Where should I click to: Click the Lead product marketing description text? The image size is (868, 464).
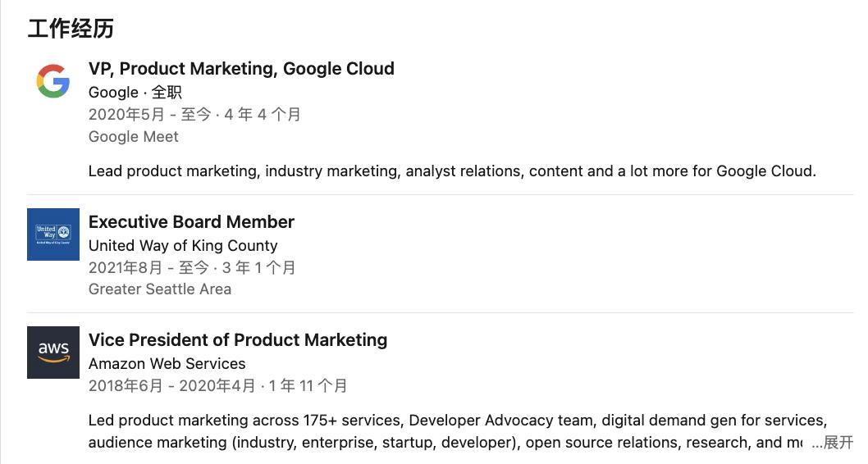(x=452, y=171)
